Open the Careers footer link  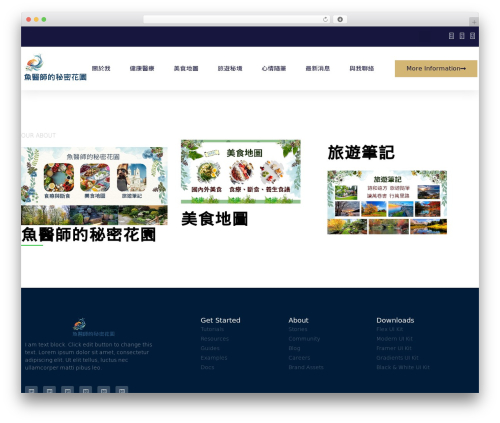(x=299, y=358)
